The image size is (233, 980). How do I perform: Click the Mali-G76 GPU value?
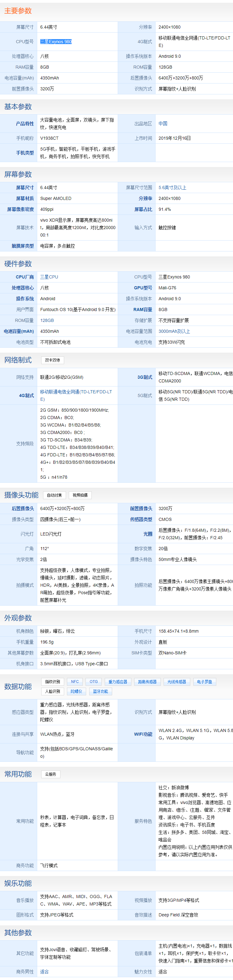pyautogui.click(x=167, y=288)
